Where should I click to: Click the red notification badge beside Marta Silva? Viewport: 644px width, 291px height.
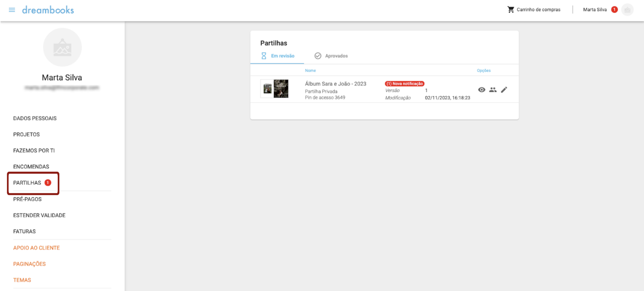[x=614, y=9]
